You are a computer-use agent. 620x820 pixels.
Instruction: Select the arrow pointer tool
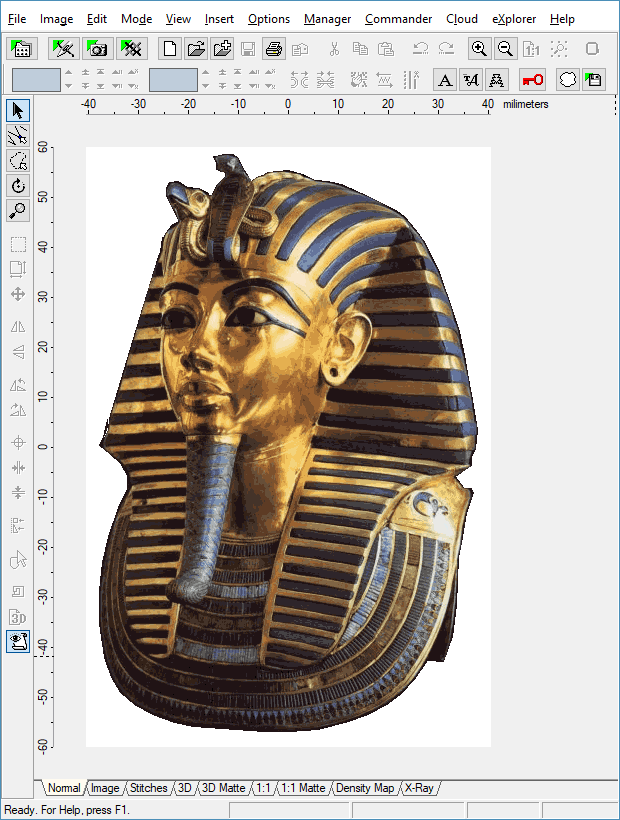[x=18, y=110]
